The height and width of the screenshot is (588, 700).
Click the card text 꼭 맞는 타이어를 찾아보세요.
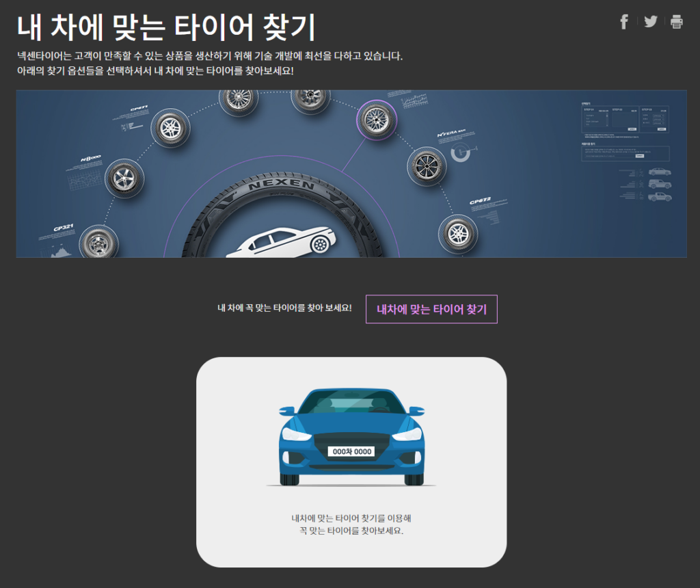coord(351,531)
